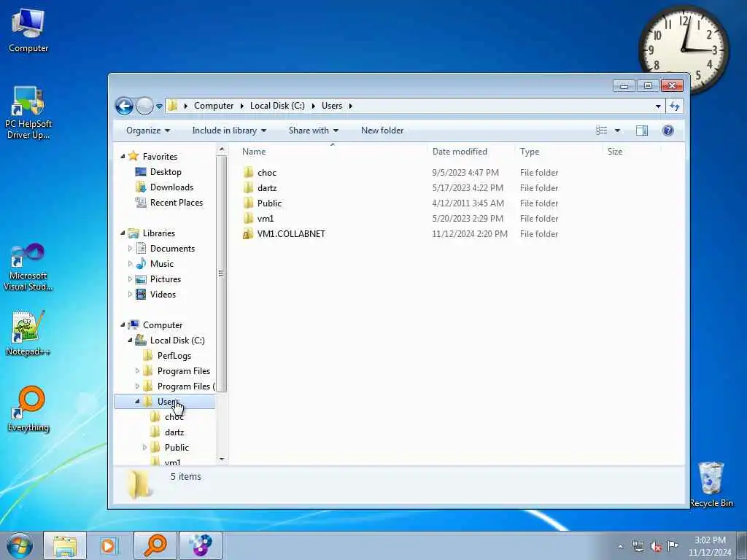This screenshot has height=560, width=747.
Task: Open Microsoft Visual Studio desktop shortcut
Action: pos(28,267)
